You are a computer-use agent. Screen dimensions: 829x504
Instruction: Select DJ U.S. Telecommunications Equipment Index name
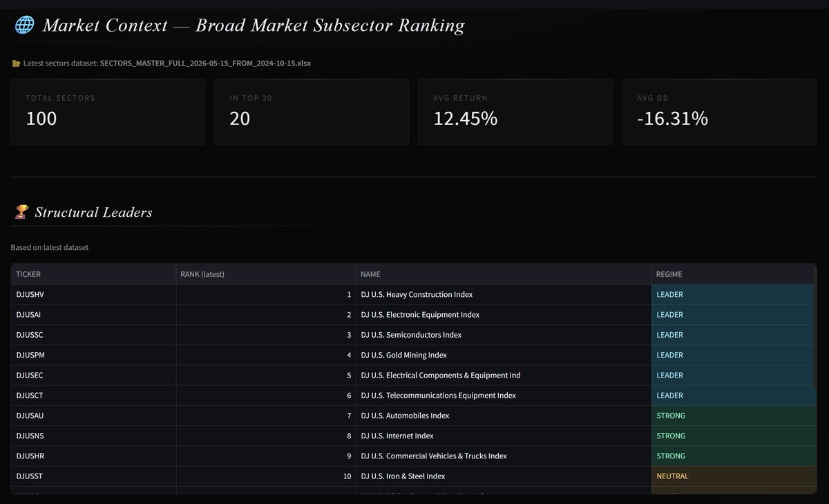(504, 396)
